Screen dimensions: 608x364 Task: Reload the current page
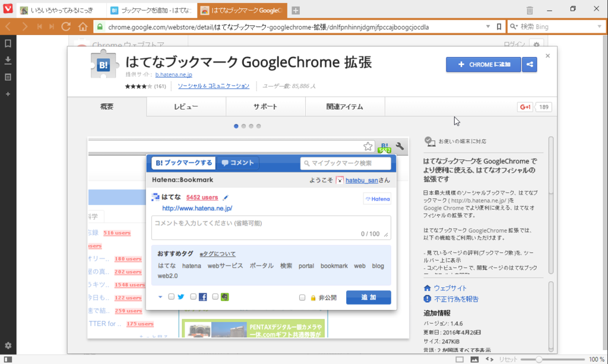click(x=66, y=27)
